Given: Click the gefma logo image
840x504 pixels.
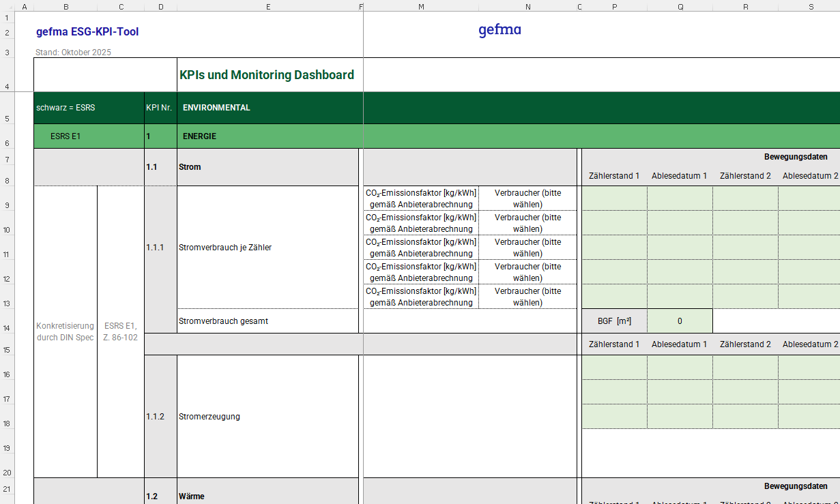Looking at the screenshot, I should [499, 30].
